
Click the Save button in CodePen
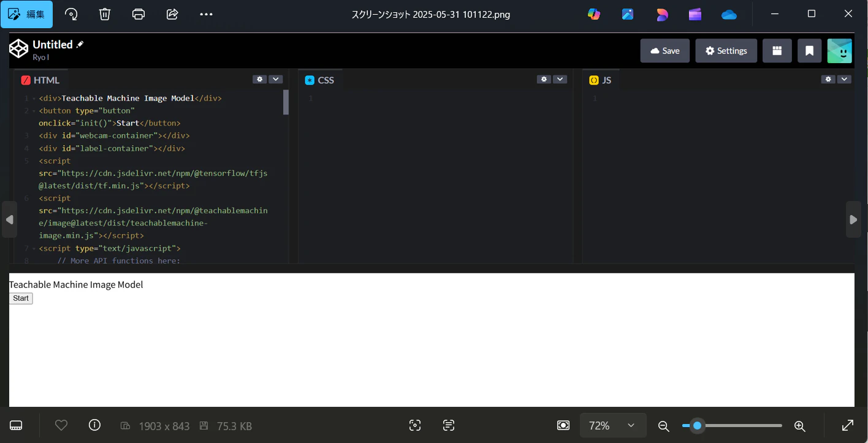(665, 51)
